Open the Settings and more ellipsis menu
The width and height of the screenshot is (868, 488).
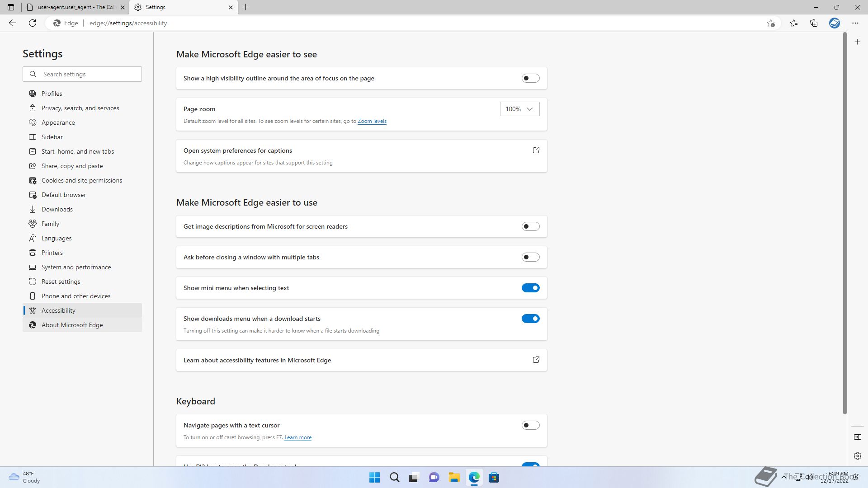[x=855, y=23]
